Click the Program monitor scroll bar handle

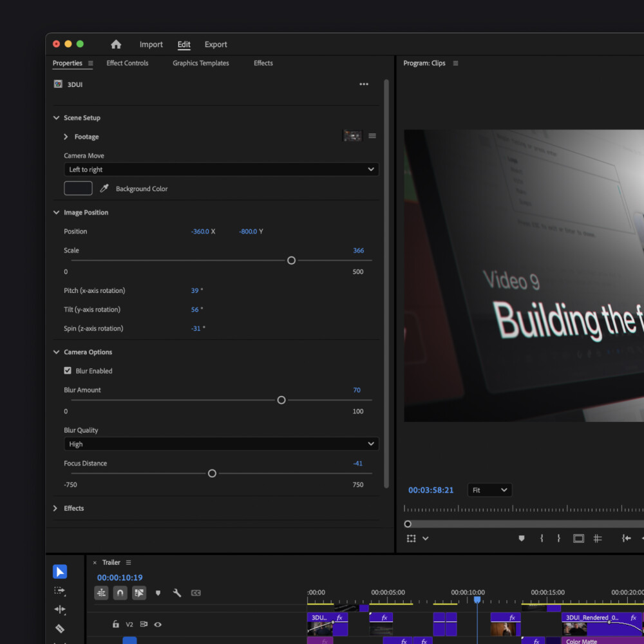point(408,524)
